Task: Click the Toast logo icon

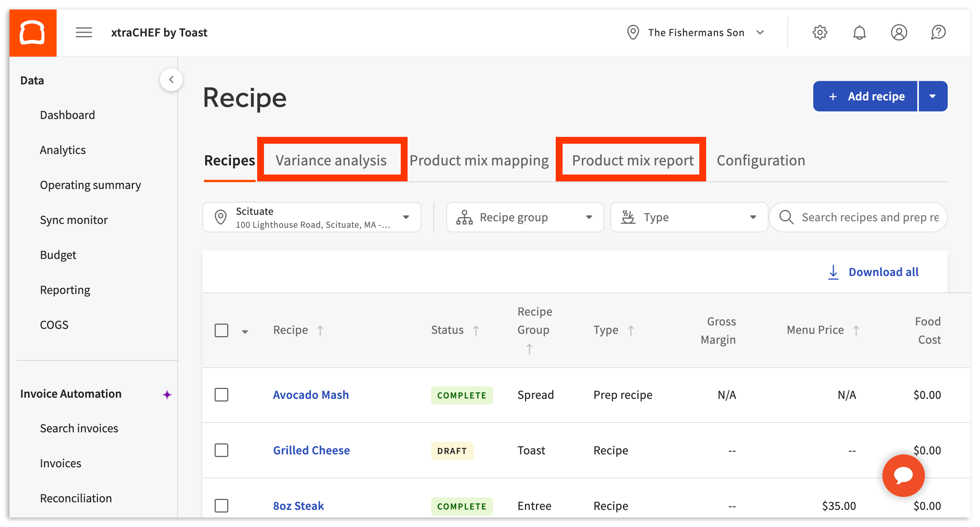Action: coord(33,33)
